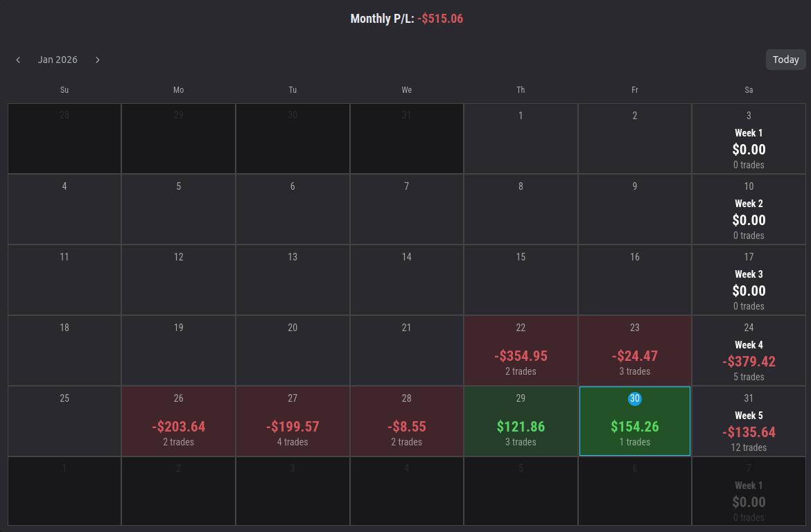Click the Sa weekday column header
811x532 pixels.
pyautogui.click(x=749, y=89)
